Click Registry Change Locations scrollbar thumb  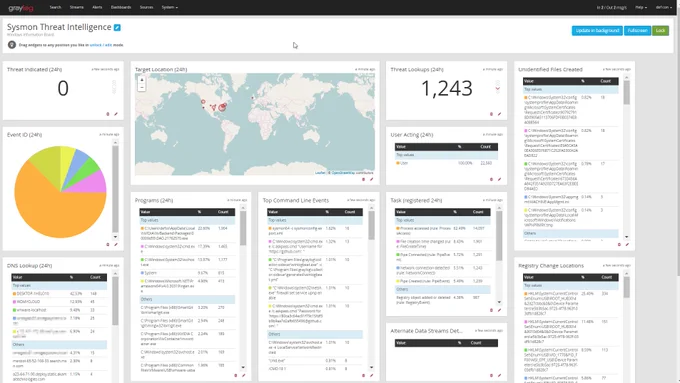point(627,287)
